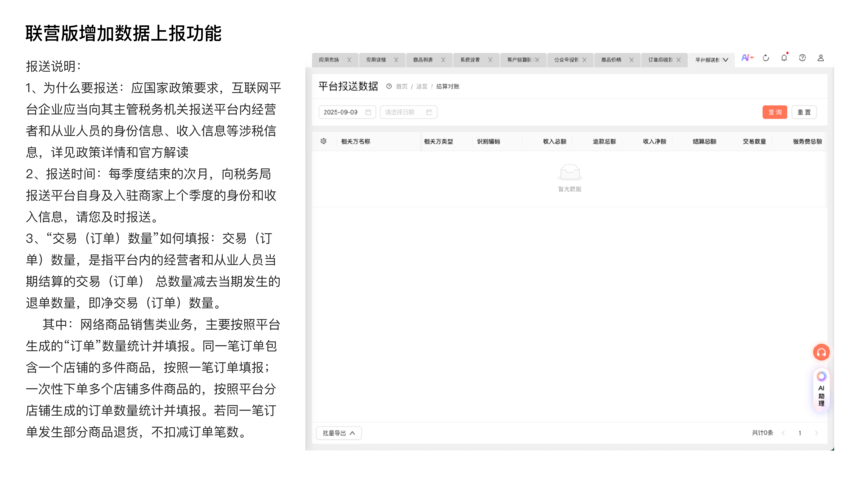Expand the tab overflow chevron
The image size is (860, 484).
point(725,60)
